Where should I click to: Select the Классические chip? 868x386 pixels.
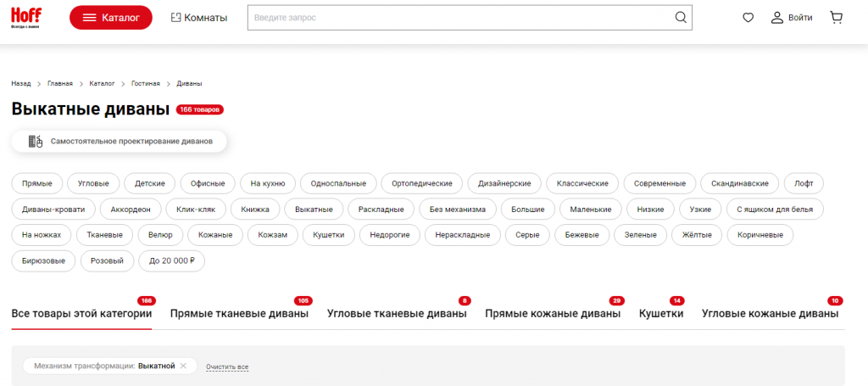583,183
